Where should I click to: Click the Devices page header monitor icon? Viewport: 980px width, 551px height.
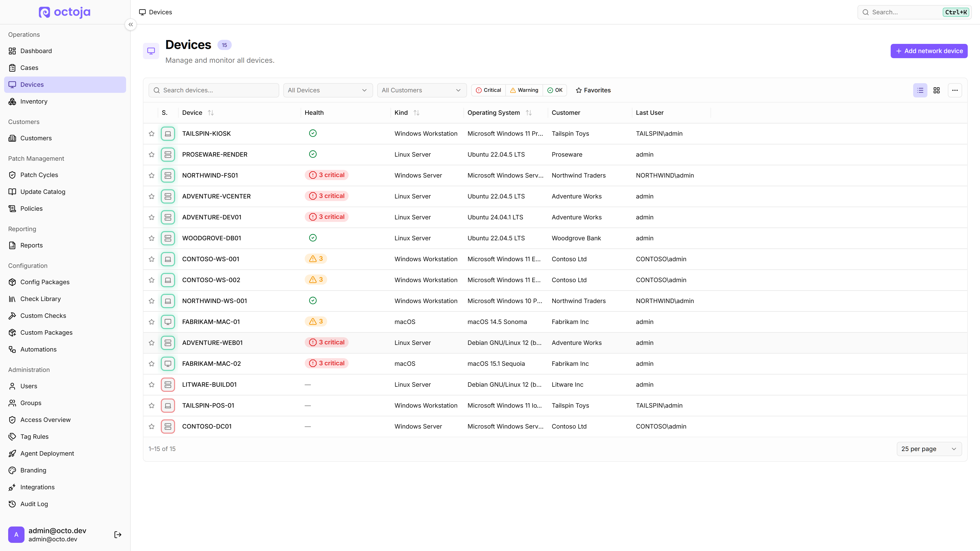coord(151,51)
